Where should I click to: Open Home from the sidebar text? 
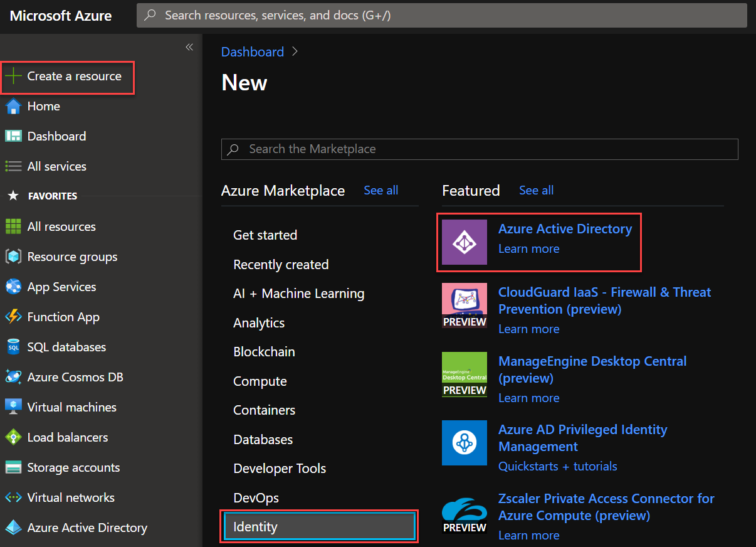click(44, 107)
